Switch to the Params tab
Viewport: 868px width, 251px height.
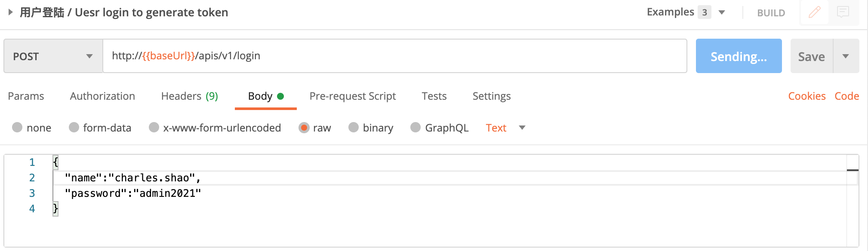pos(26,96)
